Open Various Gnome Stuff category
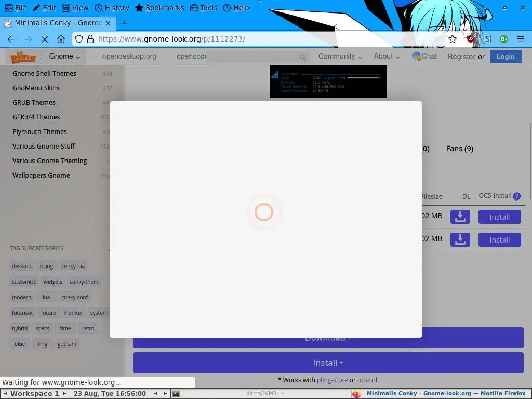 pos(44,146)
